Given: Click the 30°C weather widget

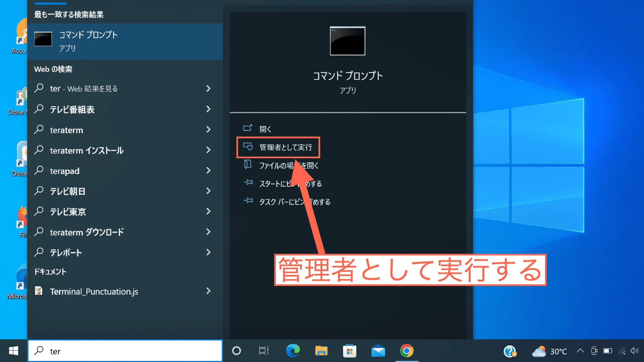Looking at the screenshot, I should click(550, 351).
